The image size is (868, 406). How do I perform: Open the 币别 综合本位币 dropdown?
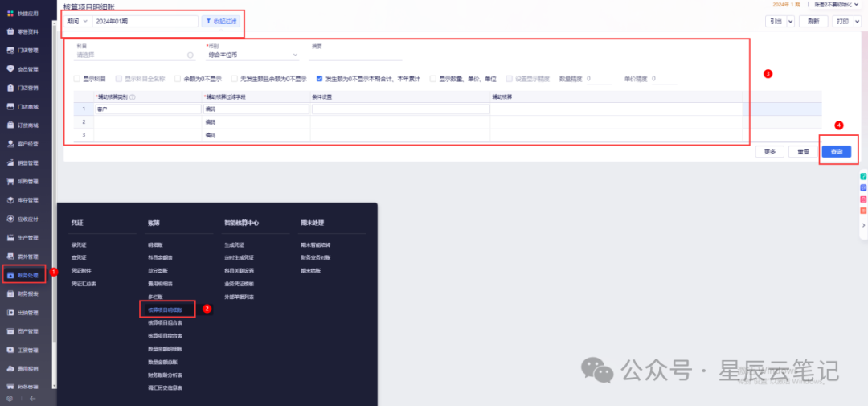pos(252,55)
